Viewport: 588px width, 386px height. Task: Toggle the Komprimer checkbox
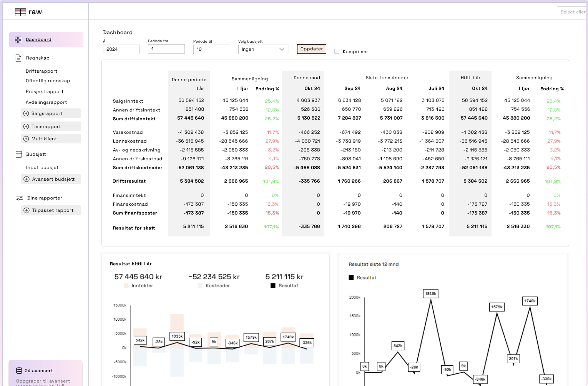click(337, 52)
